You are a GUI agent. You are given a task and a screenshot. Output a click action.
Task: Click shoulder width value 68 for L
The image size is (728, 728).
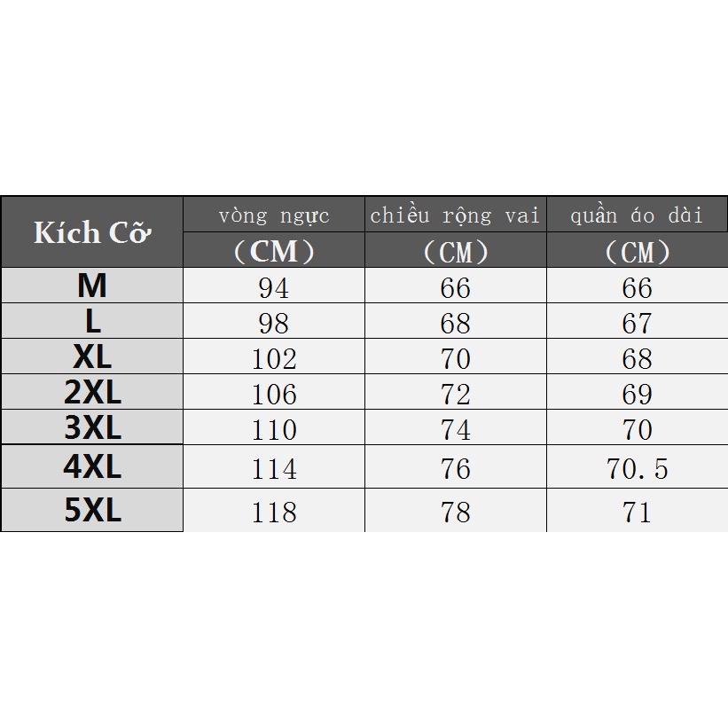click(x=455, y=323)
